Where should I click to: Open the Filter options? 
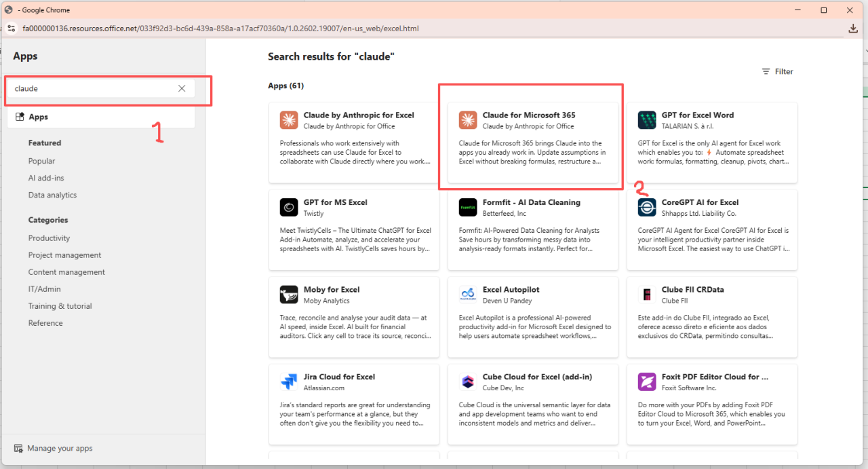point(777,71)
